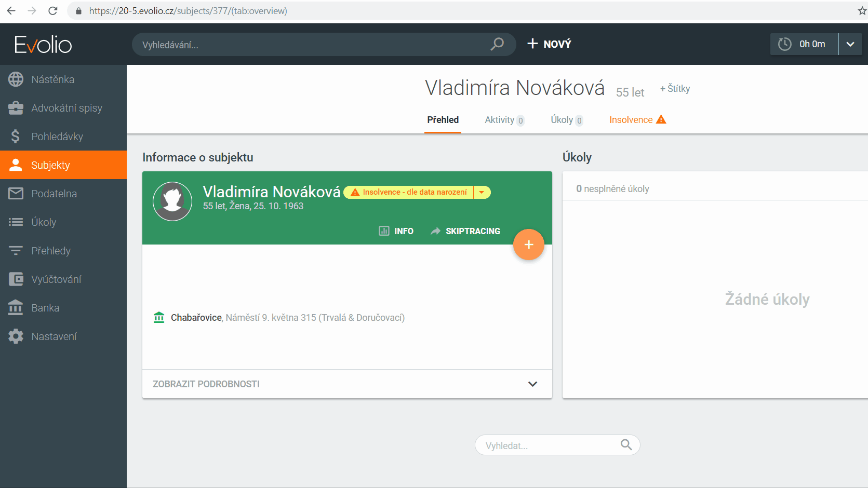Click the magnifier icon in top search

497,44
